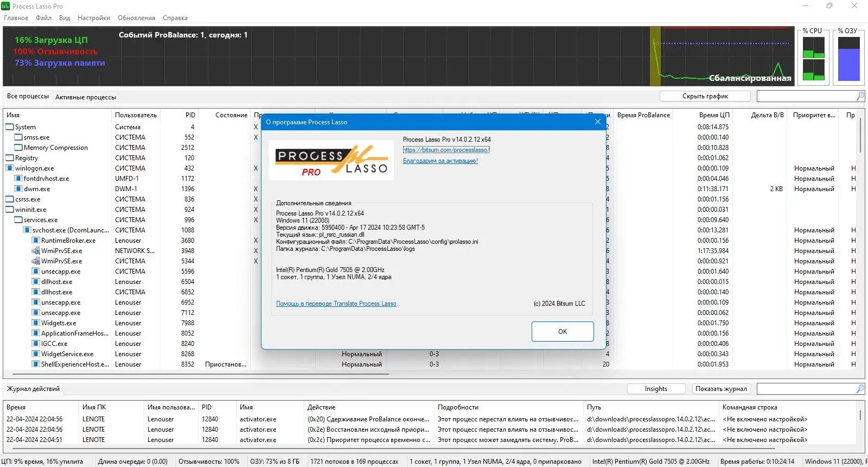Click the Memory Compression process icon
Image resolution: width=868 pixels, height=467 pixels.
tap(18, 148)
